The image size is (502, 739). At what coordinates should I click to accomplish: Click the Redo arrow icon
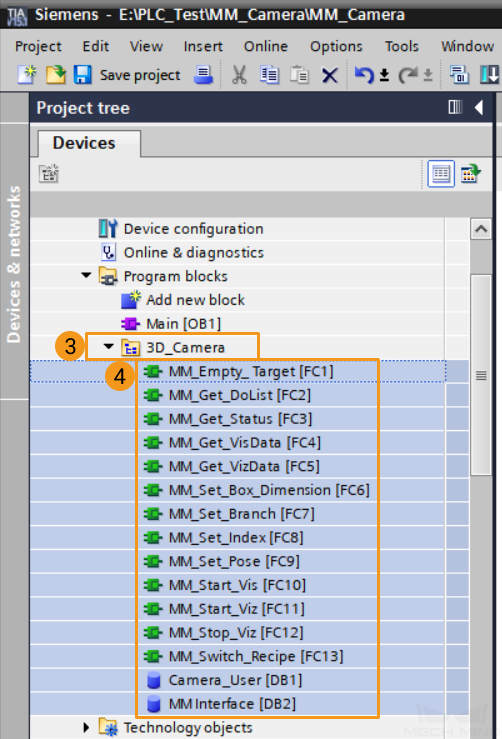pyautogui.click(x=408, y=74)
